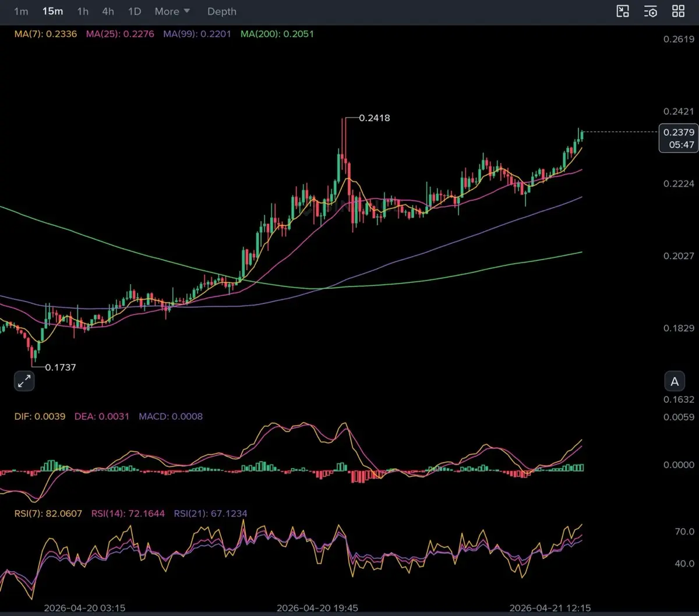Image resolution: width=699 pixels, height=616 pixels.
Task: Select the 4h timeframe
Action: click(x=108, y=11)
